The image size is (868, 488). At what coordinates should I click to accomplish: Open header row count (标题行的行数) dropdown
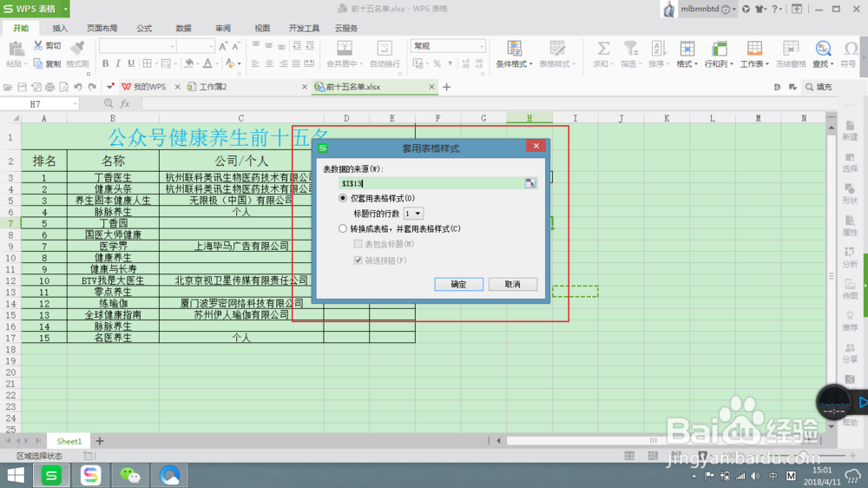[418, 214]
